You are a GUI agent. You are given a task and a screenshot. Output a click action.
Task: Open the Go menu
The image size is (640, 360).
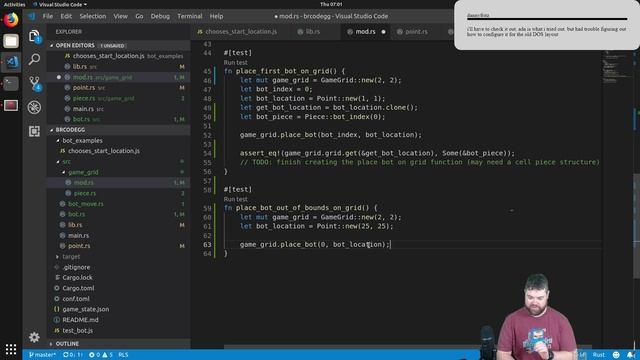pos(139,16)
